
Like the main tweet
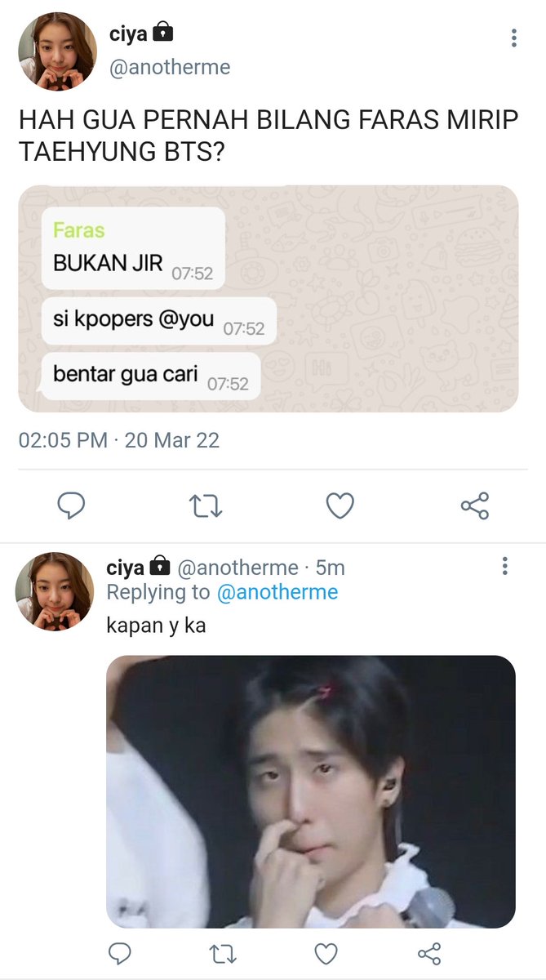pyautogui.click(x=340, y=506)
